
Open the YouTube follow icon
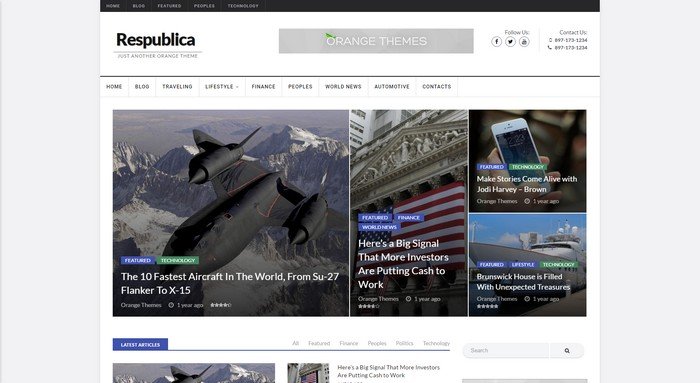tap(524, 42)
